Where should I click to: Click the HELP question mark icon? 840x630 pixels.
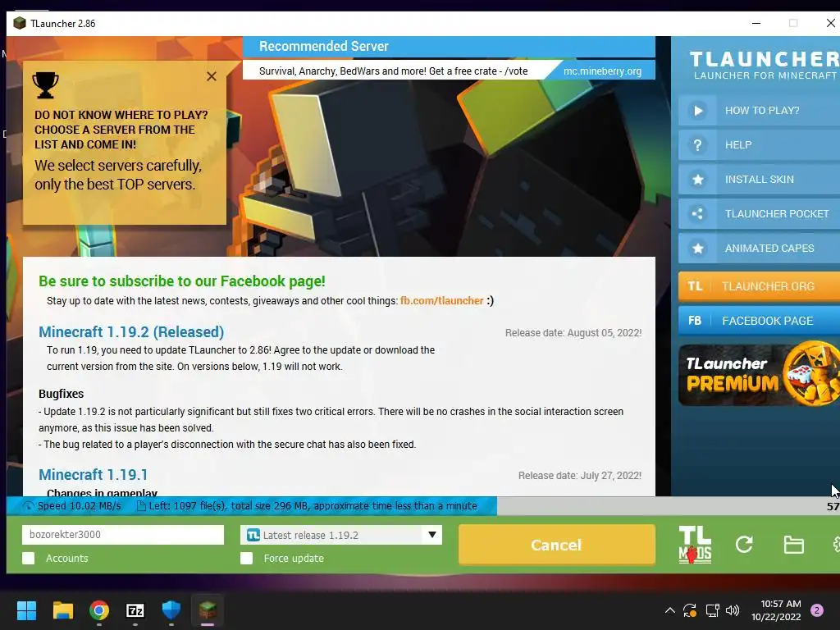point(697,145)
